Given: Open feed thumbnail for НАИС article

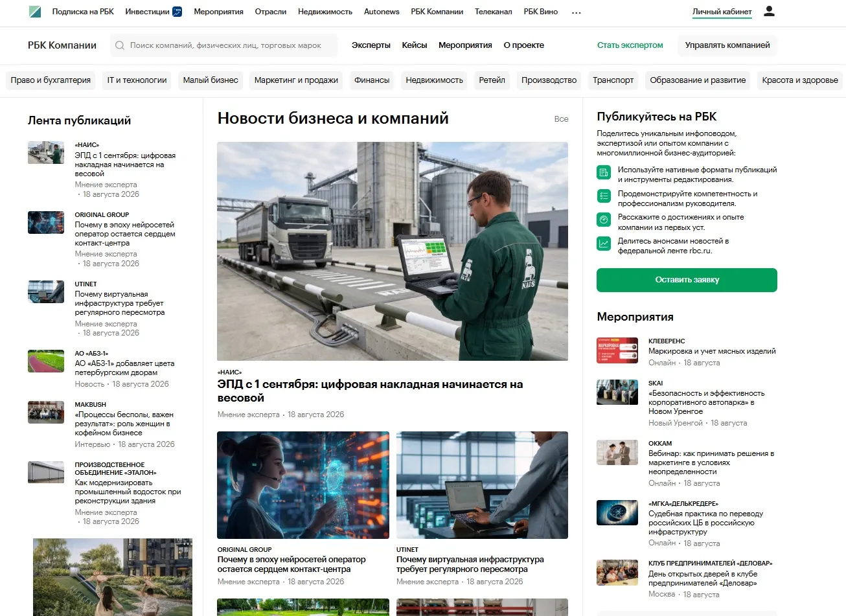Looking at the screenshot, I should pyautogui.click(x=46, y=153).
